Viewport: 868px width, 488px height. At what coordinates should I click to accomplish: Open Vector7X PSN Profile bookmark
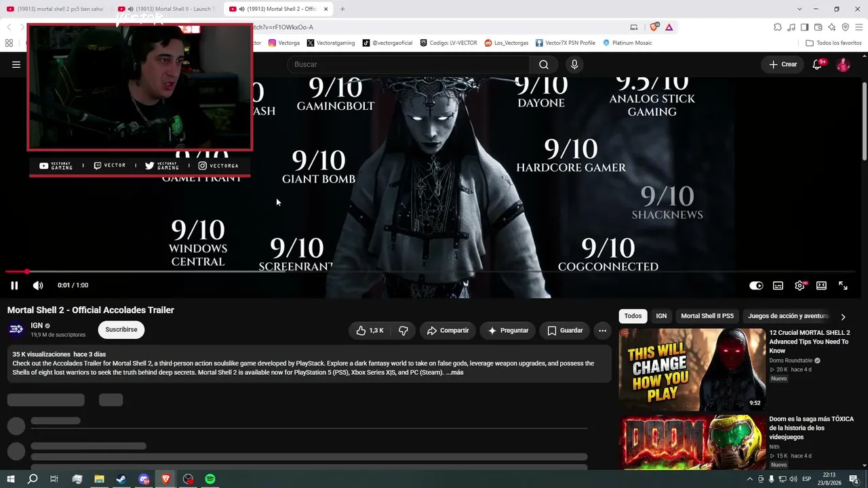[x=566, y=43]
